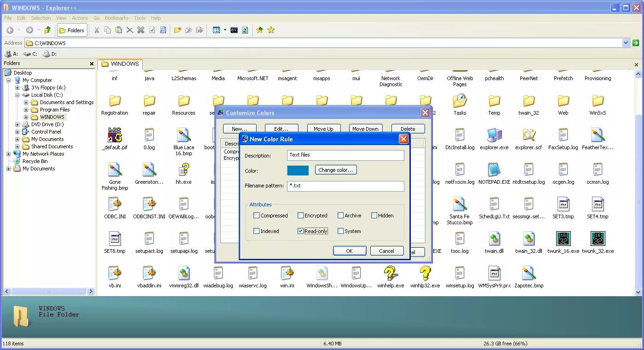Clear the Filename pattern input field
The image size is (644, 350).
click(345, 186)
